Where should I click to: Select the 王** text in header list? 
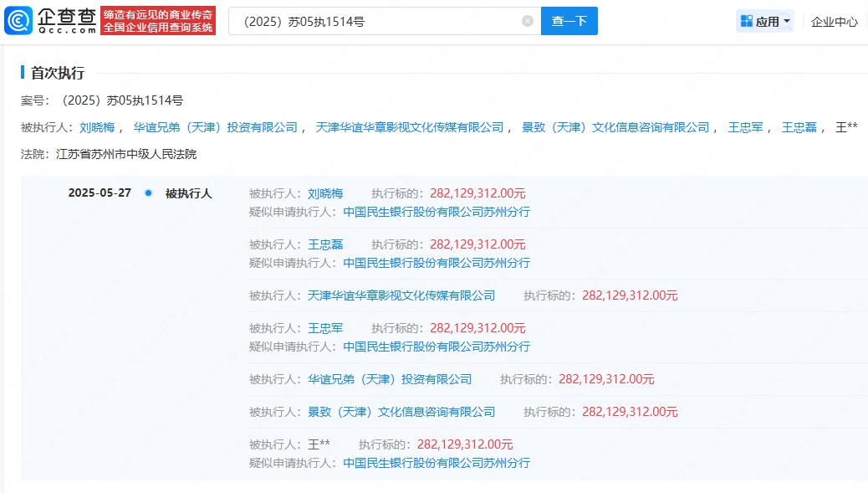(x=846, y=127)
